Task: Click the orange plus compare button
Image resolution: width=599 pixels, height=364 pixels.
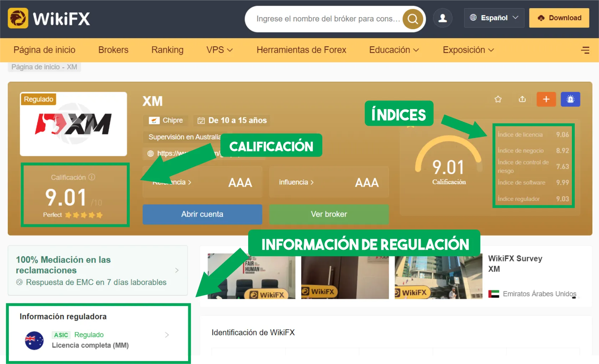Action: [x=546, y=99]
